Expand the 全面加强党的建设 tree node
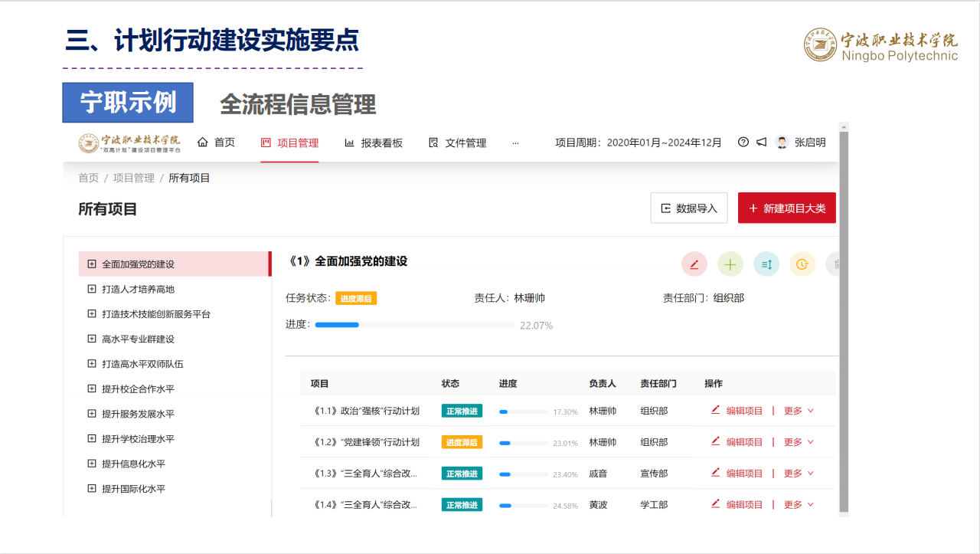 tap(92, 264)
